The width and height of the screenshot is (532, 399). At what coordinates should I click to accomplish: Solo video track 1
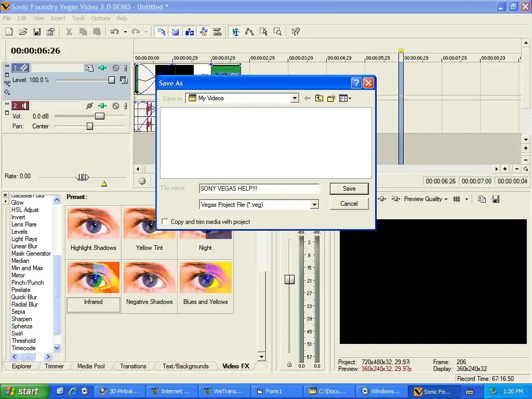click(126, 68)
